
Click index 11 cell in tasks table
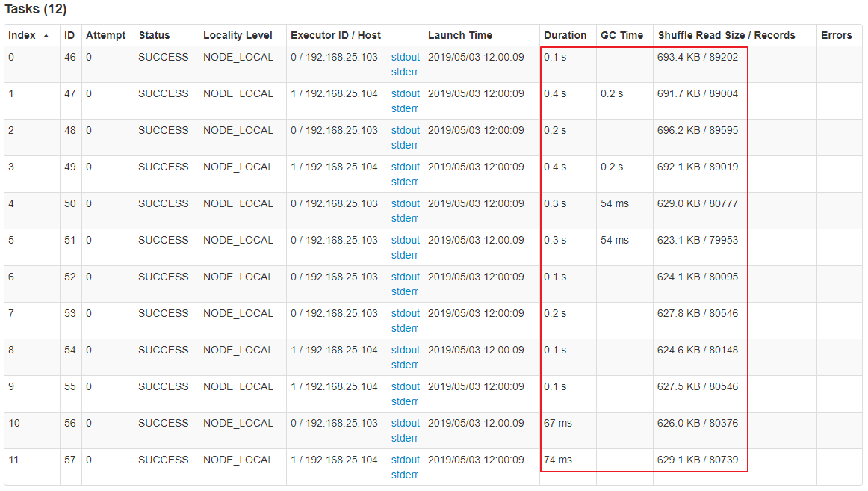coord(13,460)
